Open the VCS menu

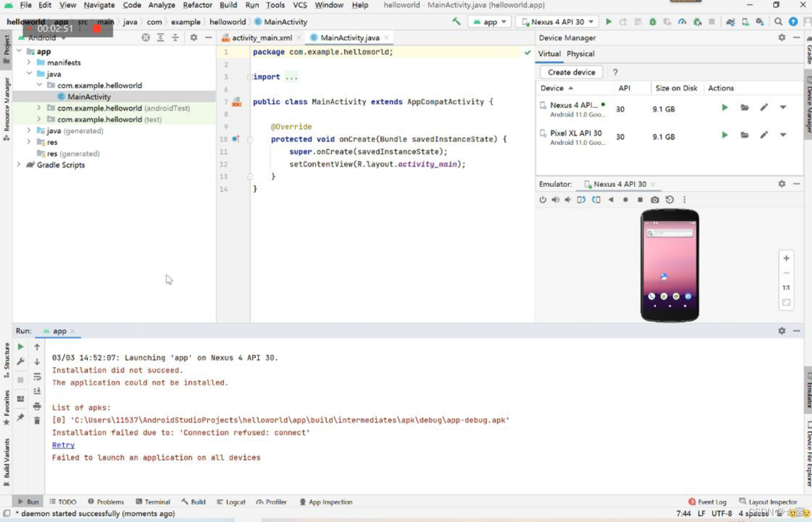click(x=300, y=5)
